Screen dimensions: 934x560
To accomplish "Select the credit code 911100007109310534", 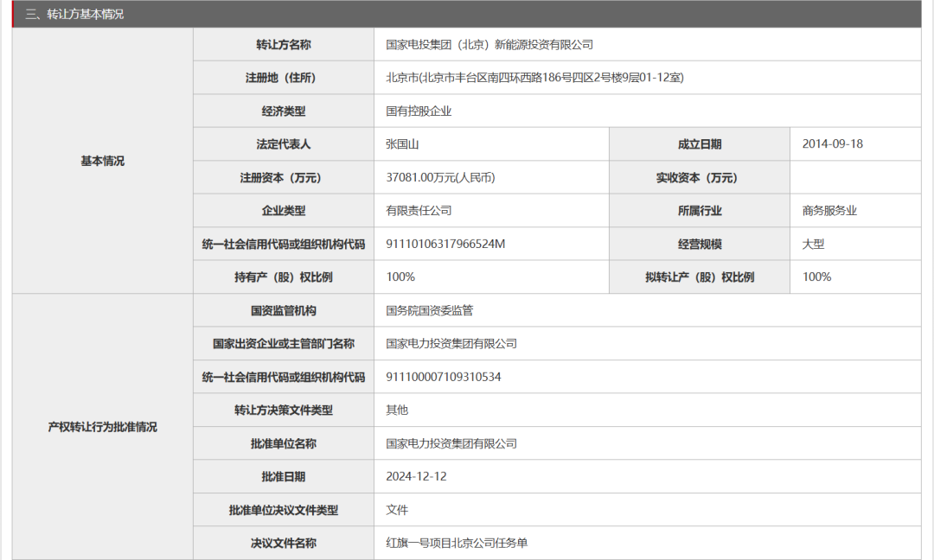I will pos(443,378).
